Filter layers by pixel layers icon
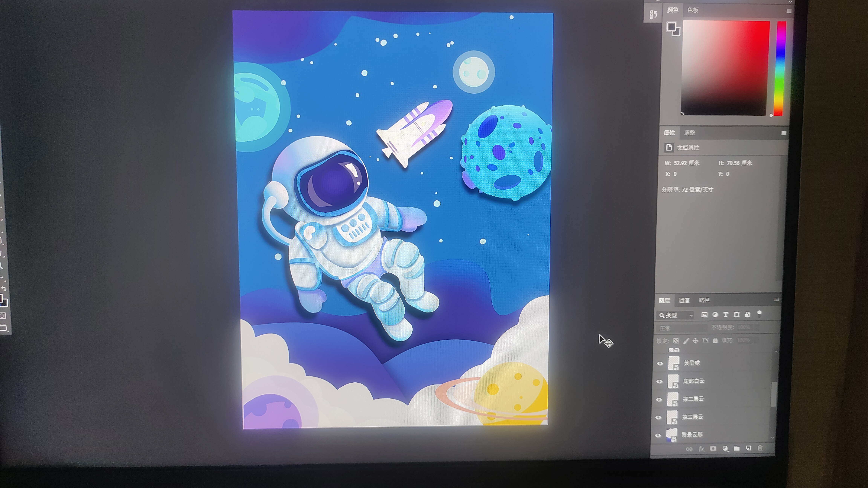This screenshot has height=488, width=868. (704, 315)
